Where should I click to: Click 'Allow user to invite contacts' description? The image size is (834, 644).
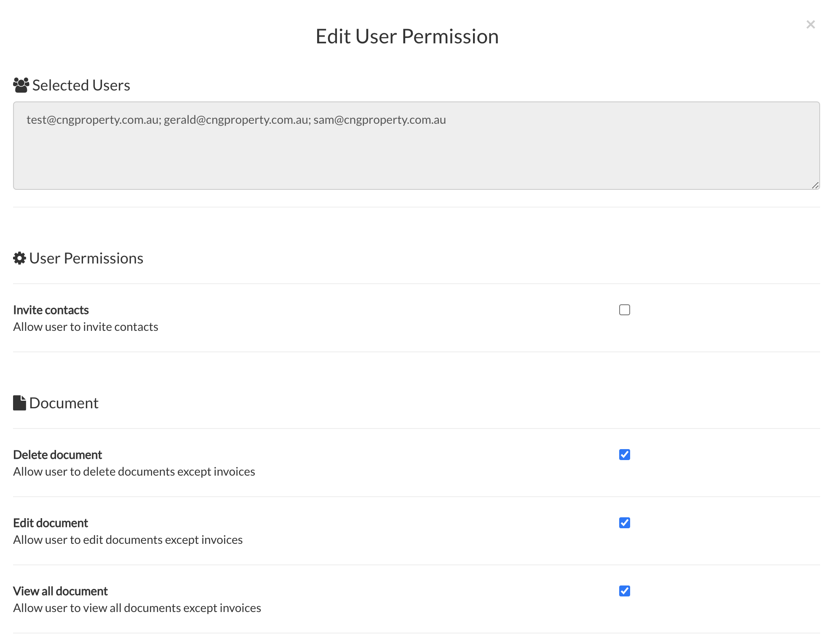86,327
